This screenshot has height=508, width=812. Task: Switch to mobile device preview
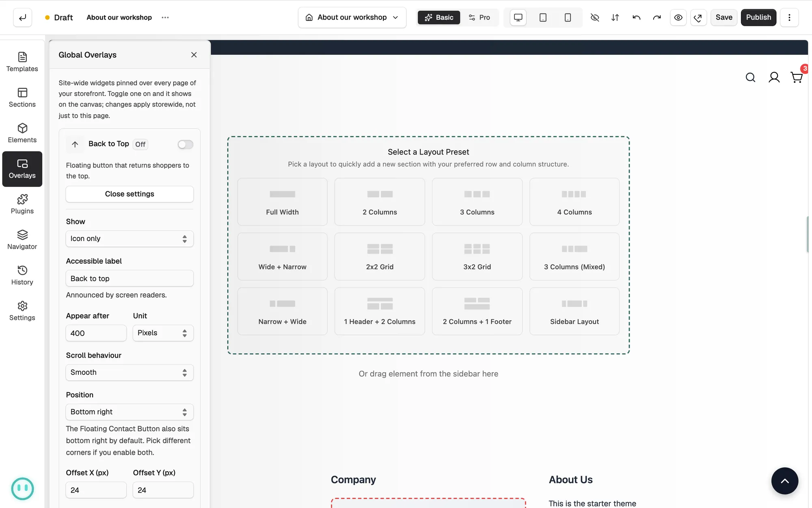coord(568,17)
